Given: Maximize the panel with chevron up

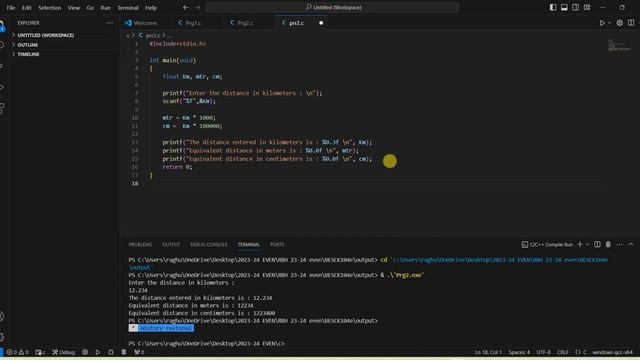Looking at the screenshot, I should [631, 244].
